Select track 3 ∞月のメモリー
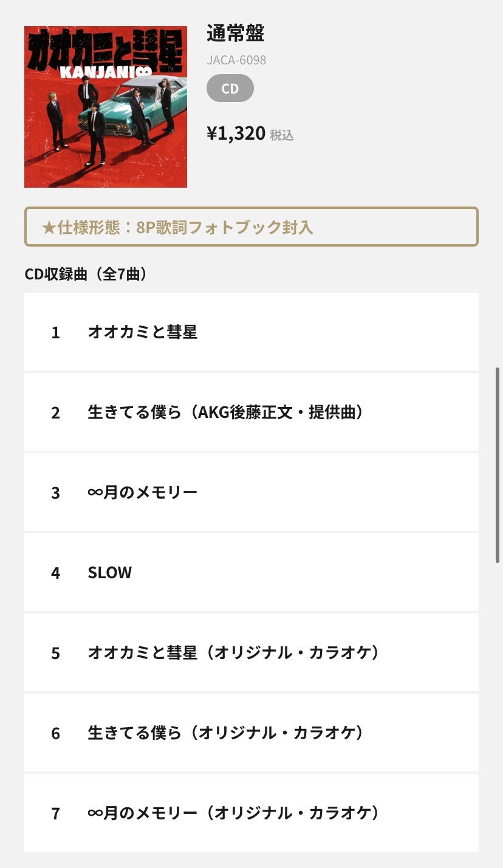 (251, 492)
